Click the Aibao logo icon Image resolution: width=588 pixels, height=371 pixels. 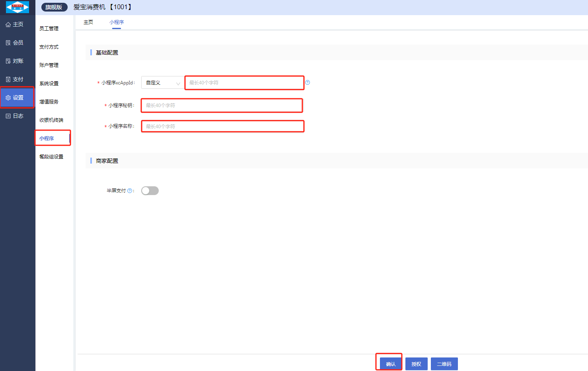tap(18, 7)
